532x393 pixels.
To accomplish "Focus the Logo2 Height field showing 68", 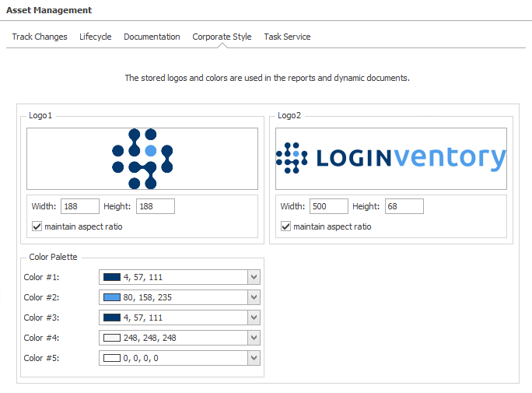I will pos(404,206).
